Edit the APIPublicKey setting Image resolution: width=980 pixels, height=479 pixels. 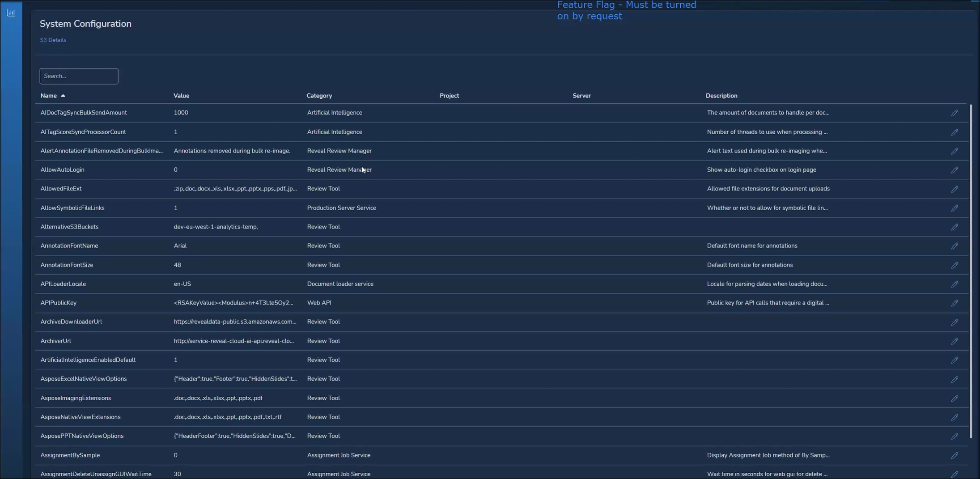click(x=955, y=303)
